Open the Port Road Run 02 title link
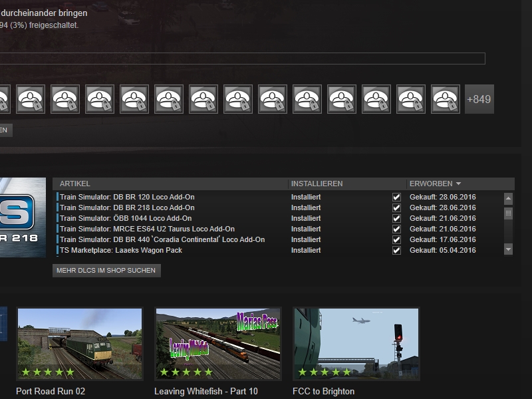 (51, 391)
